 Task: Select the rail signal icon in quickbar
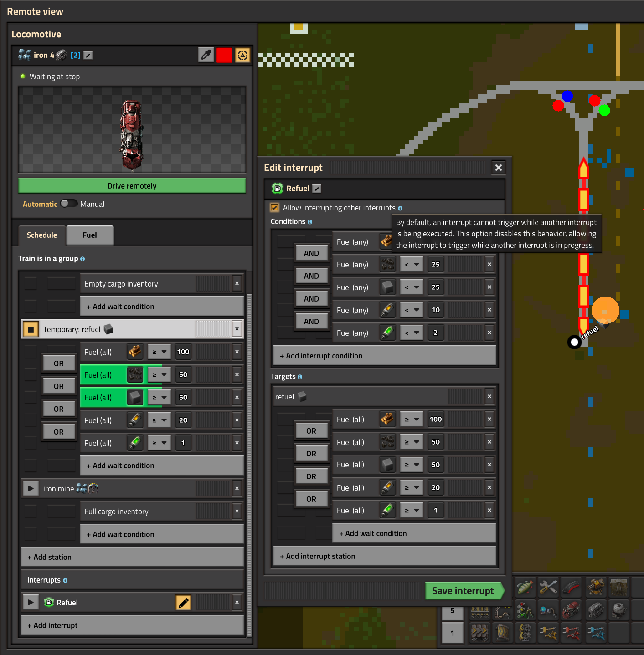(525, 609)
